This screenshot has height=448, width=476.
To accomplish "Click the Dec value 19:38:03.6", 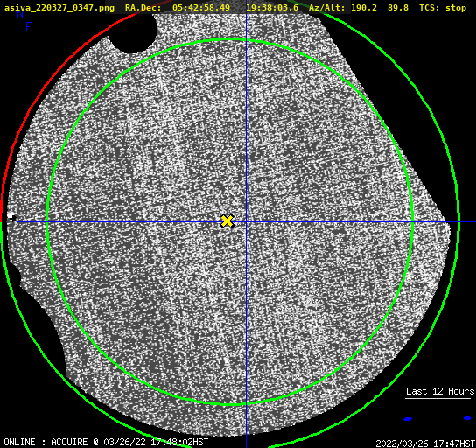I will click(272, 8).
